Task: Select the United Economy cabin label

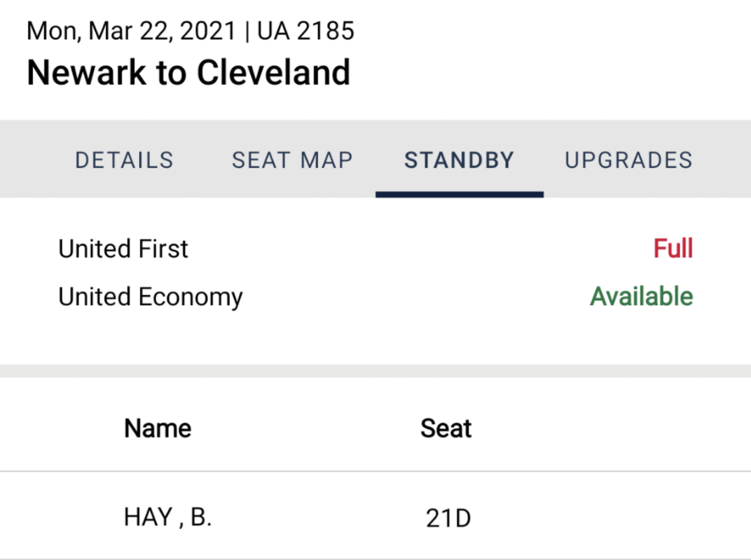Action: pos(151,297)
